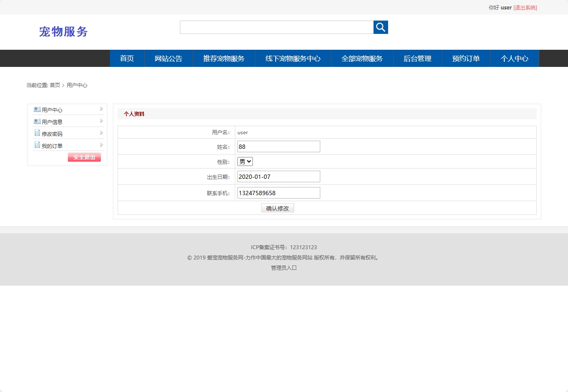This screenshot has height=392, width=568.
Task: Select the 预约订单 navigation item
Action: coord(466,58)
